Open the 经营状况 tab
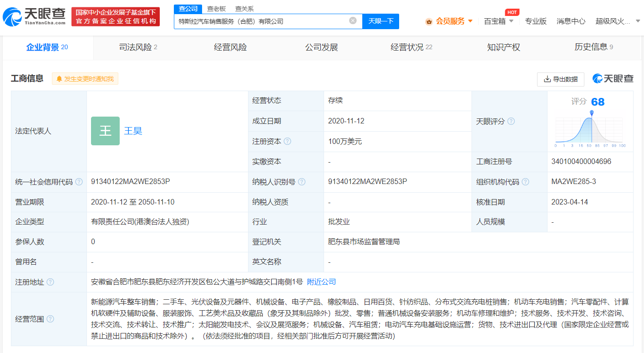The image size is (644, 353). coord(411,47)
